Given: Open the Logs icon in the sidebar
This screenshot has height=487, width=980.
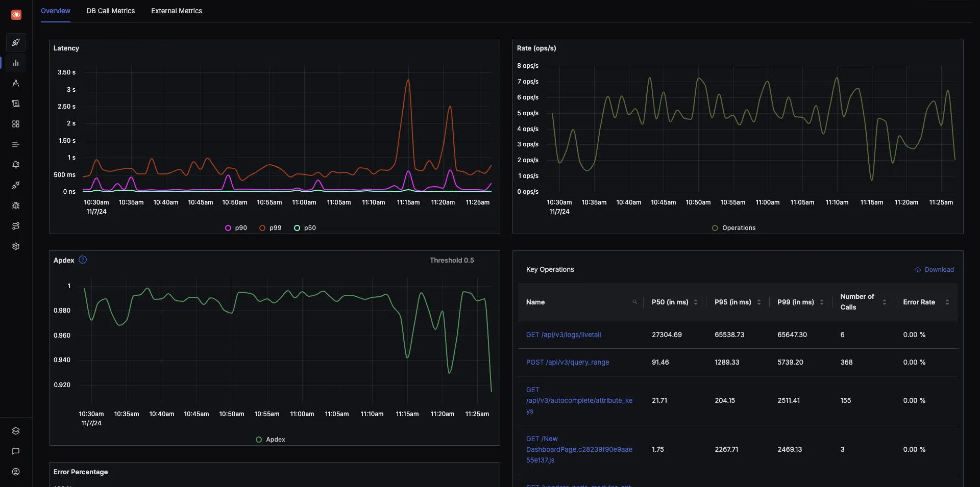Looking at the screenshot, I should pos(15,104).
